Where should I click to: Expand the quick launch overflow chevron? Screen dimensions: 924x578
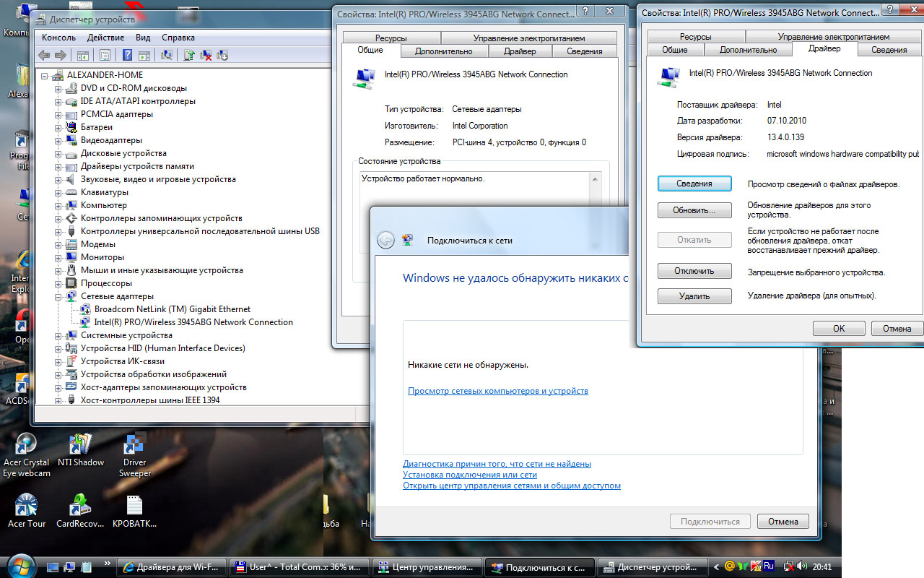coord(108,563)
